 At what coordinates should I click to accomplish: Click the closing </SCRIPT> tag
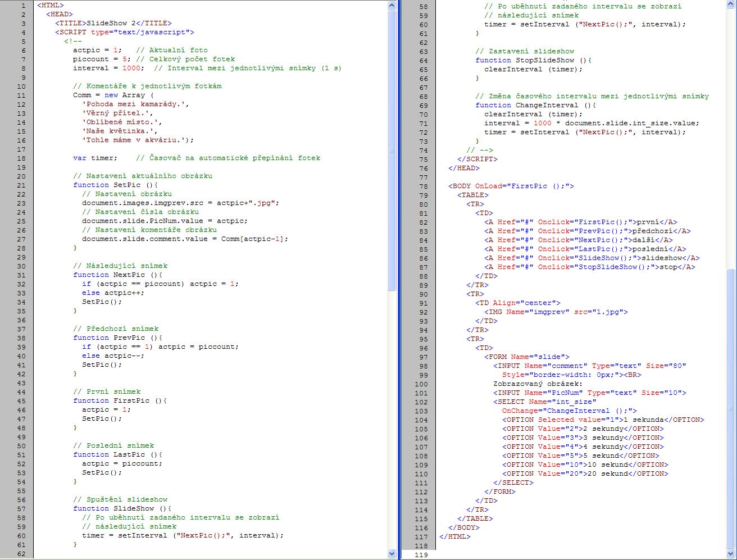[477, 159]
